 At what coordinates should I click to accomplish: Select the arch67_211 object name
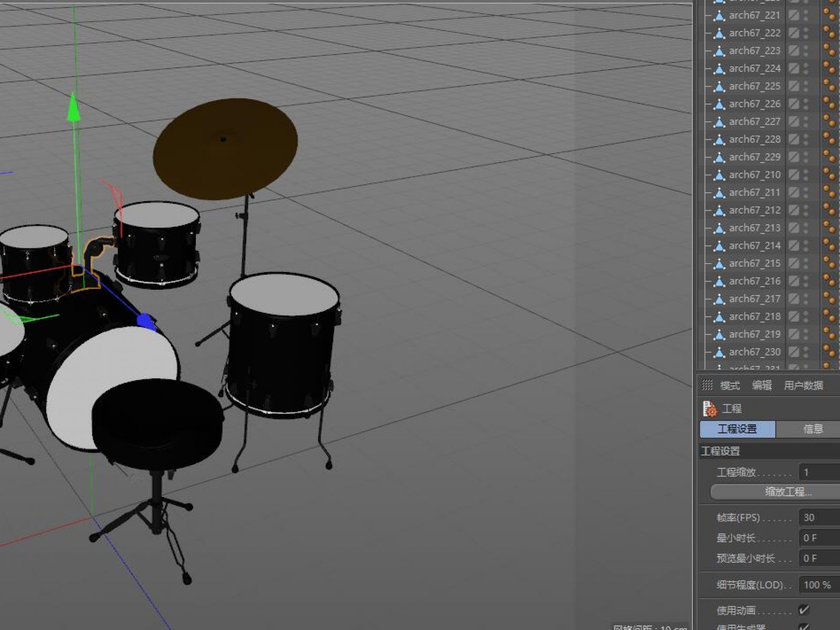pos(754,193)
